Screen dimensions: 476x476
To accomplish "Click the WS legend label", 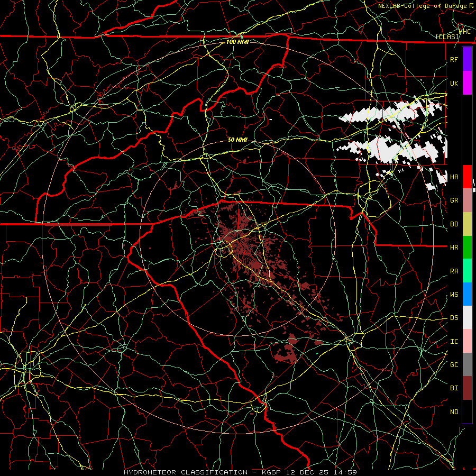I will [454, 295].
